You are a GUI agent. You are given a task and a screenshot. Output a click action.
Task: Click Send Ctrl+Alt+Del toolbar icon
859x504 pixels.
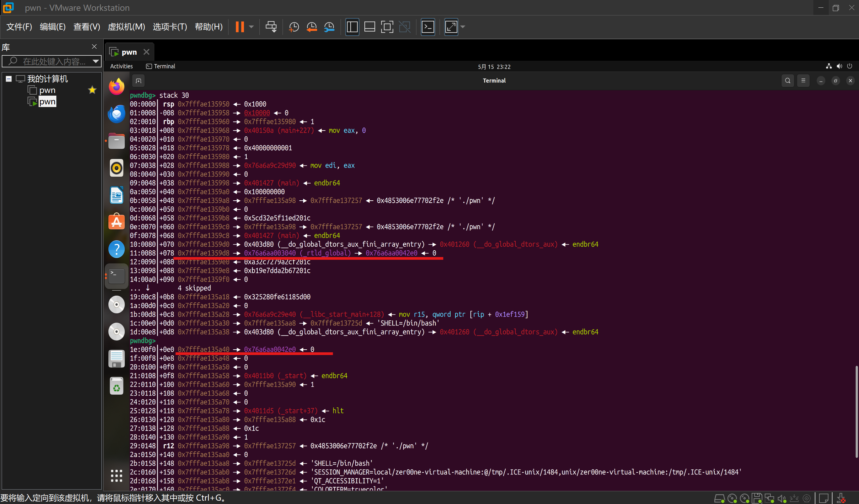tap(271, 27)
